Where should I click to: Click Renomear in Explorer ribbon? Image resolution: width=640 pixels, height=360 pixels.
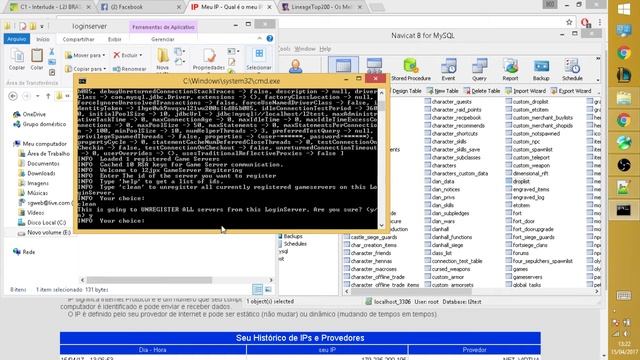(129, 69)
